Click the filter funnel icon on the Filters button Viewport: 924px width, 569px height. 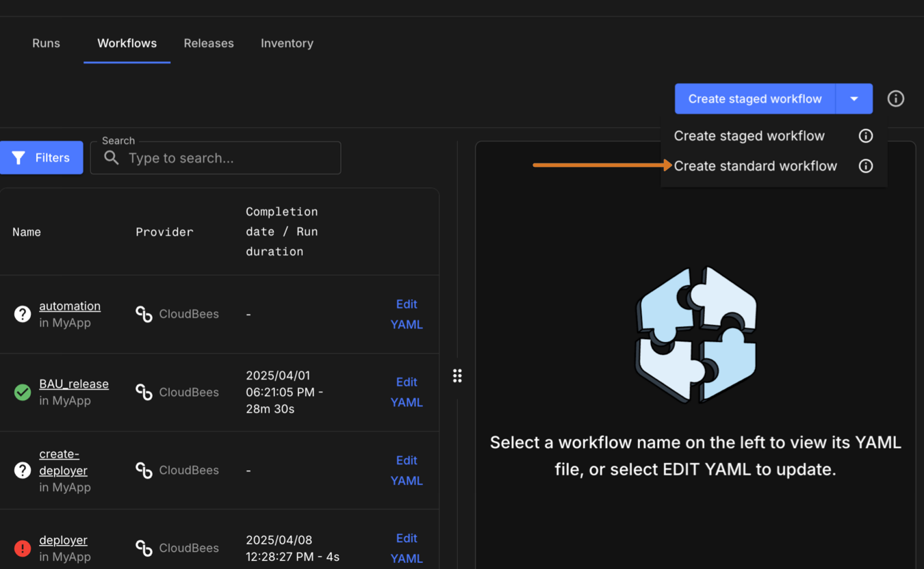[x=19, y=157]
